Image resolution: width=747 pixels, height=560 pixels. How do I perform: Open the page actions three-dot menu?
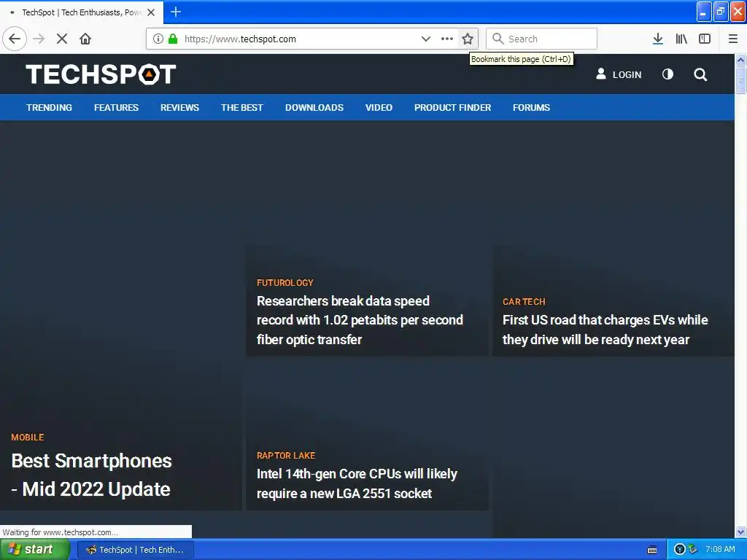(447, 39)
